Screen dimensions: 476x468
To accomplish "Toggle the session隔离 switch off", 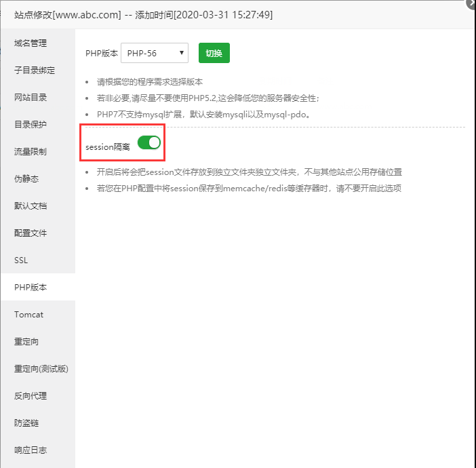I will click(x=149, y=142).
